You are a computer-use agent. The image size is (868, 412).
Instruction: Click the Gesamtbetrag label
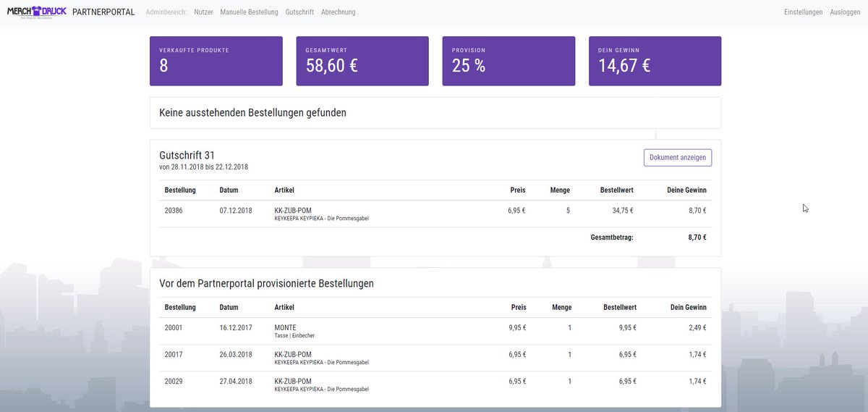612,237
